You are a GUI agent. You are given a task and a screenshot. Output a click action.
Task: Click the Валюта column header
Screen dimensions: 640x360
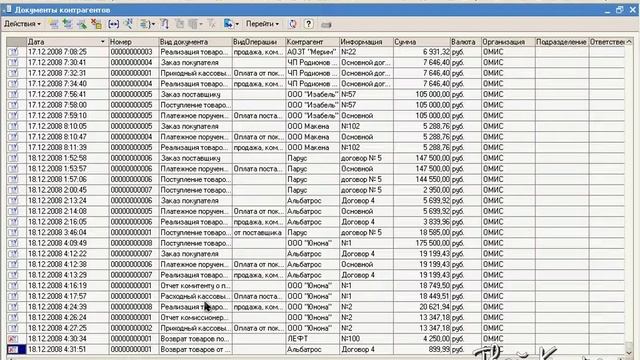click(465, 42)
